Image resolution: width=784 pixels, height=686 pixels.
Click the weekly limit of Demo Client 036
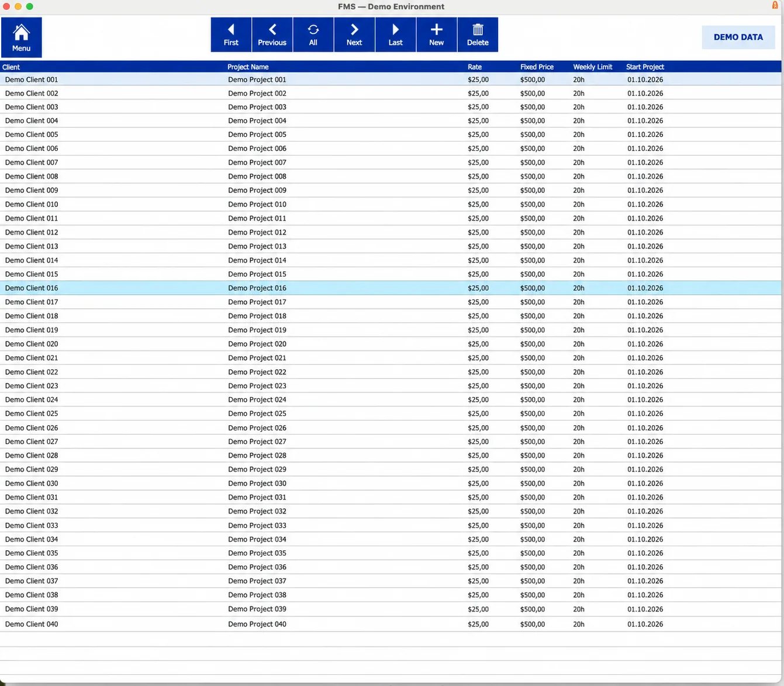(579, 567)
